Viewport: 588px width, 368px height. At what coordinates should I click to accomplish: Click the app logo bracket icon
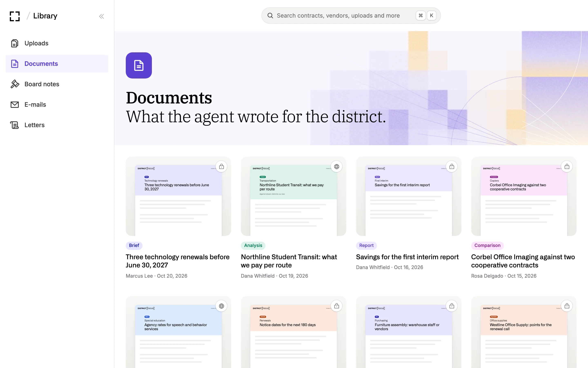click(x=14, y=16)
